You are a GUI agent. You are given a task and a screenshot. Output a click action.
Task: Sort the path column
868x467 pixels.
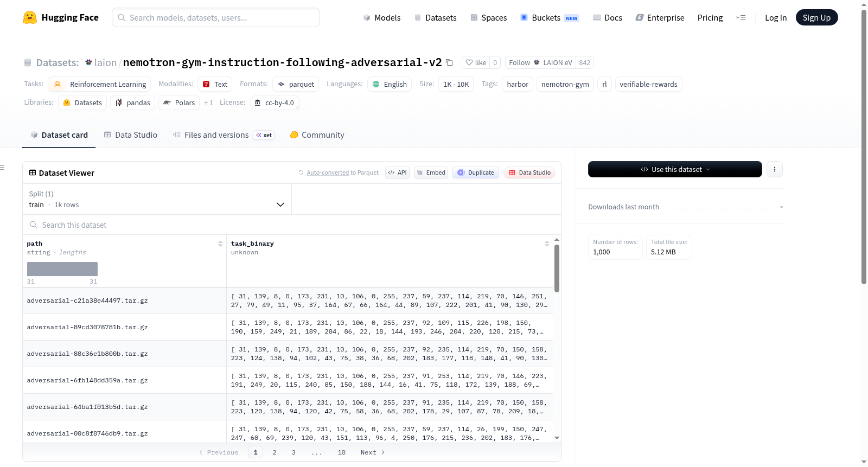(220, 244)
